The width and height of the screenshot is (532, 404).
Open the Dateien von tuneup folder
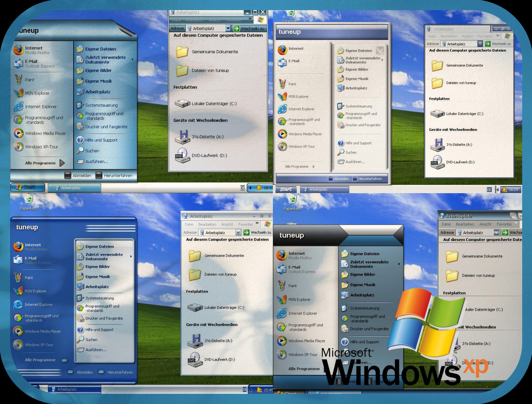coord(211,70)
